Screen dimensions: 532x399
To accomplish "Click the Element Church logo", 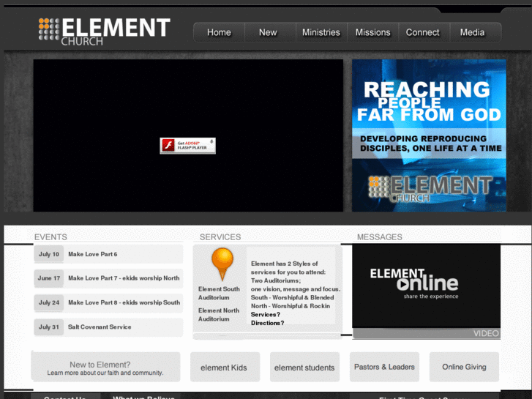I will [104, 31].
